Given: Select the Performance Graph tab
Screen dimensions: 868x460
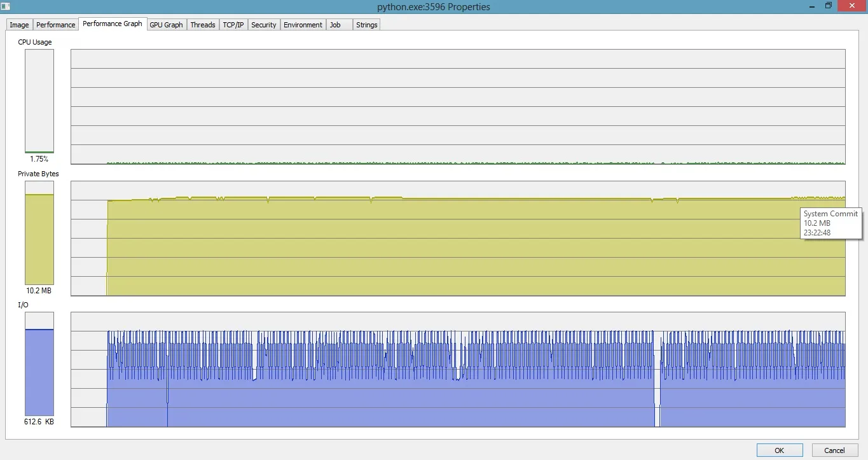Looking at the screenshot, I should 113,24.
